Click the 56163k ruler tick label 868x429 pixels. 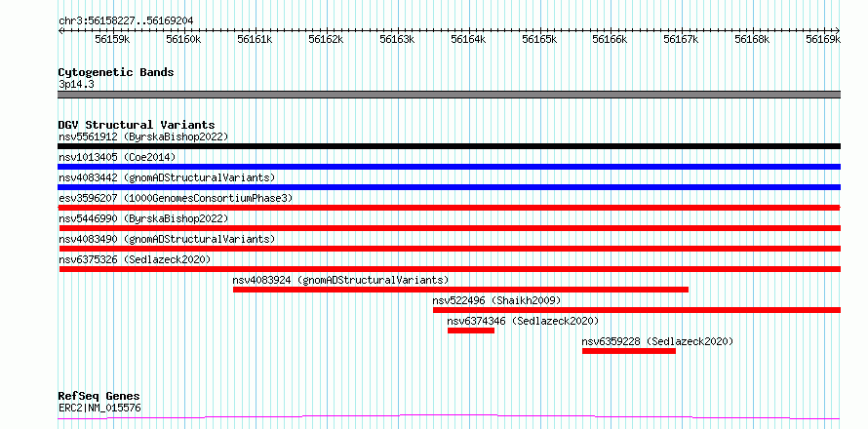pyautogui.click(x=397, y=39)
